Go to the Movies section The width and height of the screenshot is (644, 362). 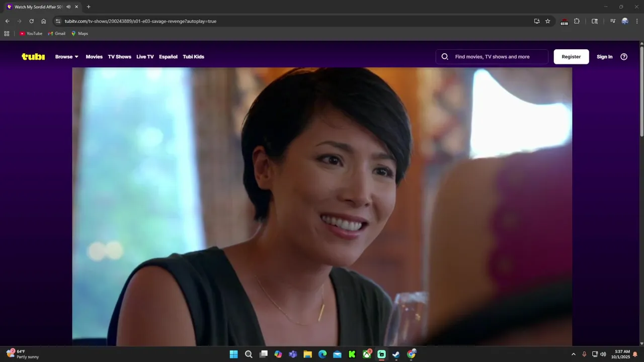click(x=94, y=57)
